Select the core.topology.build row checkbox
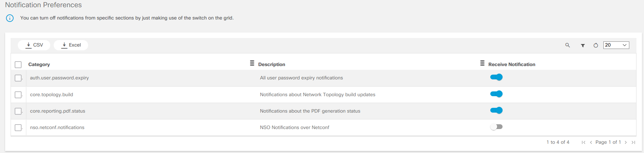Screen dimensions: 644x153 18,95
